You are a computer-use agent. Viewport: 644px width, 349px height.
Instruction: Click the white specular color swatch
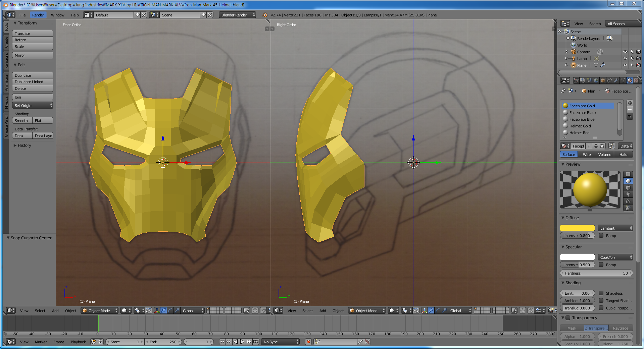[x=577, y=257]
